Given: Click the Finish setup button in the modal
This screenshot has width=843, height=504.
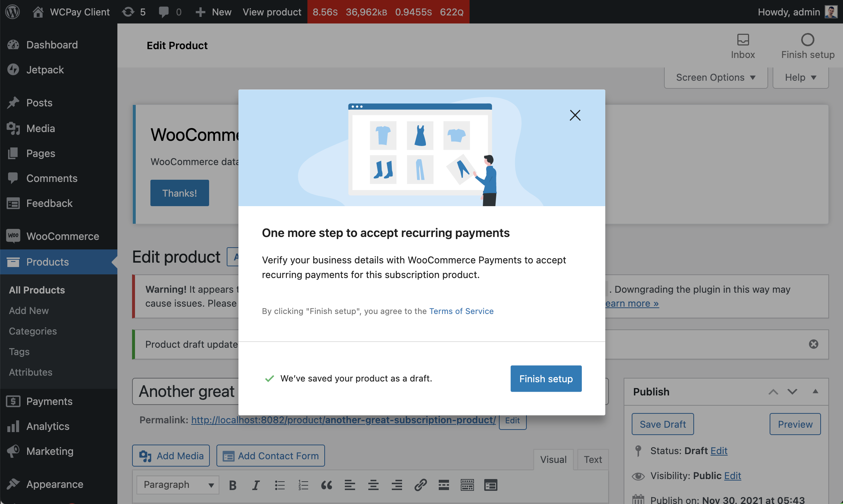Looking at the screenshot, I should tap(545, 379).
